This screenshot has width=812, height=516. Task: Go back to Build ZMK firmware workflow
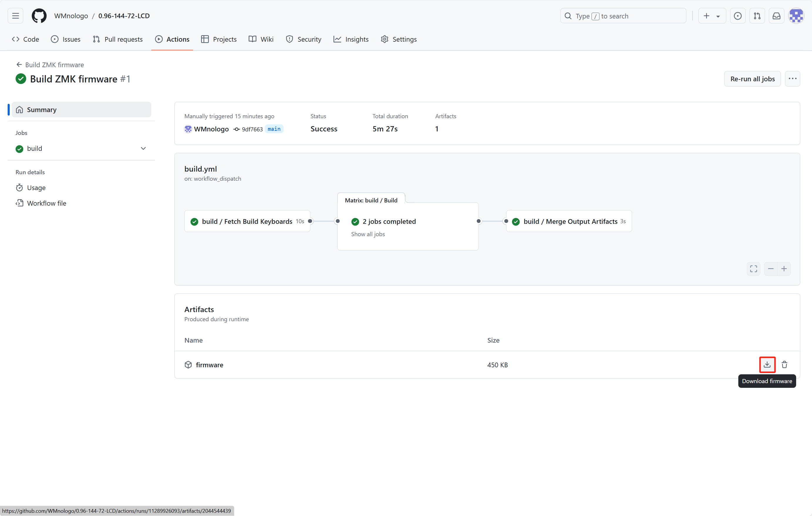[50, 65]
